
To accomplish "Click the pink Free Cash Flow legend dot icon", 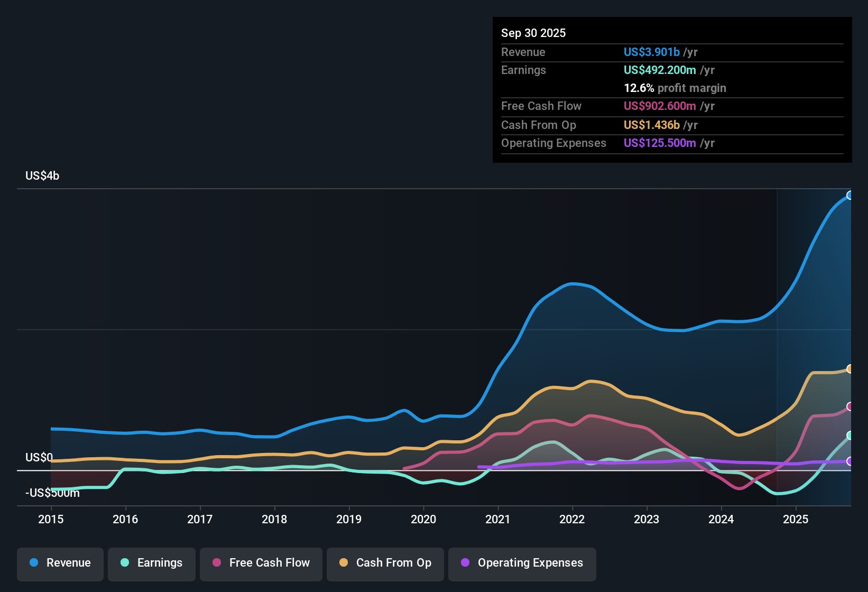I will [216, 563].
